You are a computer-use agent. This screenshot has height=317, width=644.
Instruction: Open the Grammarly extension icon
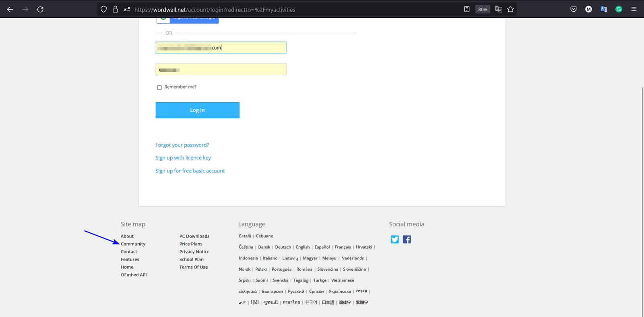pyautogui.click(x=619, y=9)
